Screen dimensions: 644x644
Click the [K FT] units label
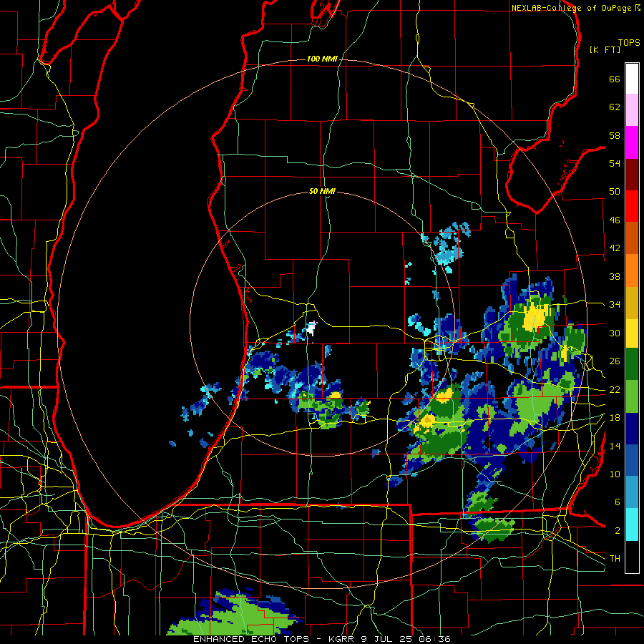click(605, 50)
